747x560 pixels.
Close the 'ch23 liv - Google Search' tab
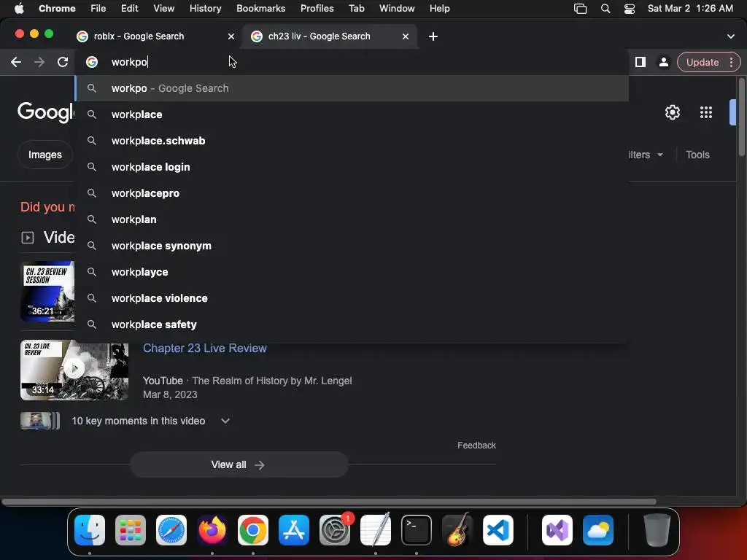click(x=406, y=36)
